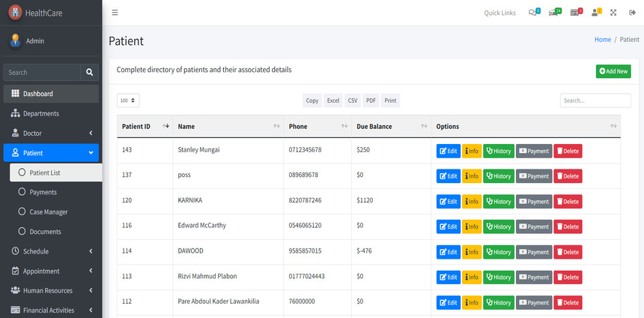Click the bed notifications icon with green badge
This screenshot has width=644, height=318.
pos(554,13)
